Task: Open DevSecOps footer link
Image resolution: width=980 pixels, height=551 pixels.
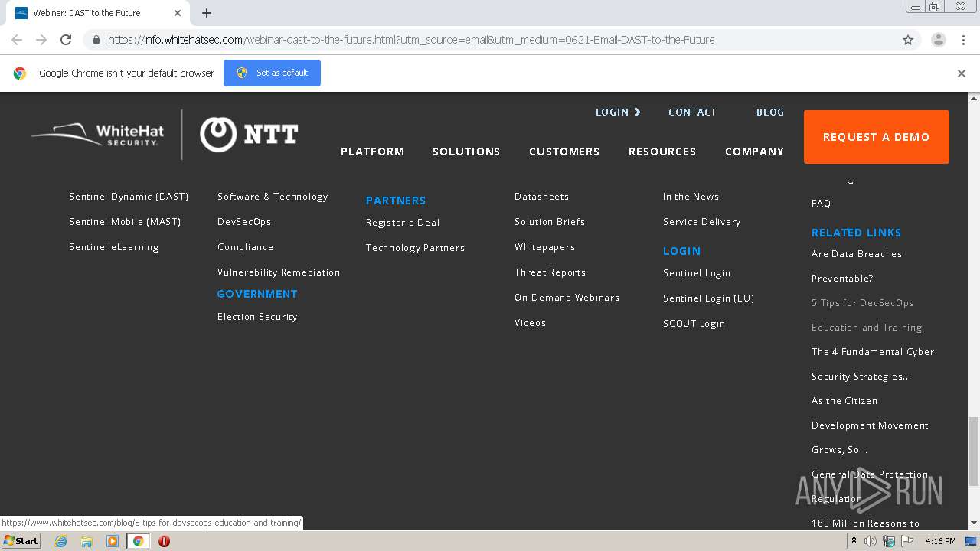Action: [244, 222]
